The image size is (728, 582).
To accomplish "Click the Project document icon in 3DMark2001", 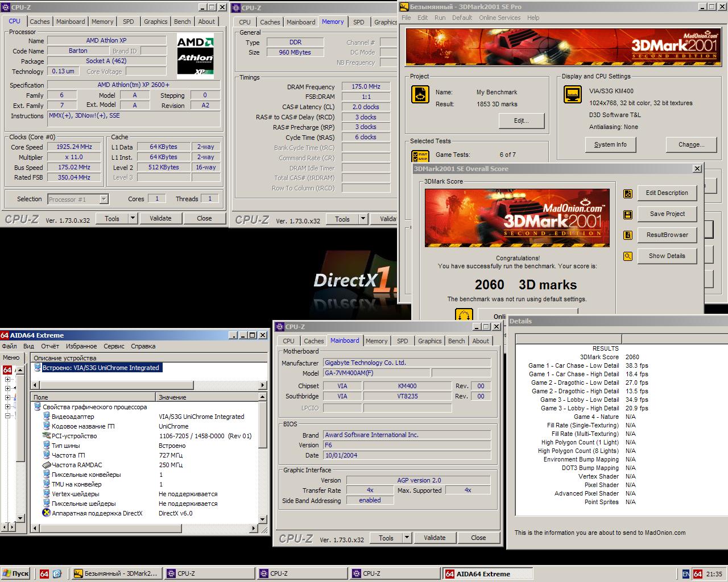I will coord(420,94).
